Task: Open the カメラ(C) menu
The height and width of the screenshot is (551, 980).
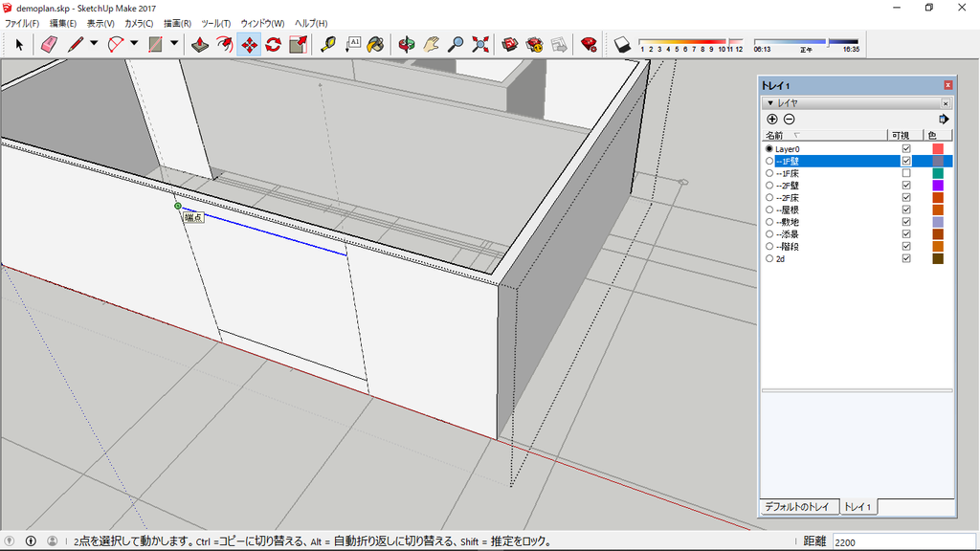Action: coord(139,23)
